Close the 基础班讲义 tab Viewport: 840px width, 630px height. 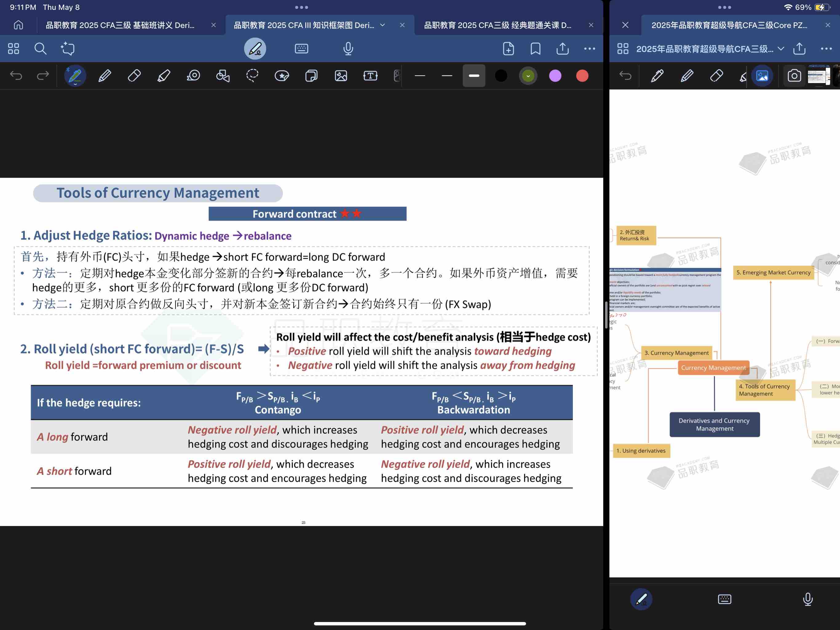[x=213, y=25]
